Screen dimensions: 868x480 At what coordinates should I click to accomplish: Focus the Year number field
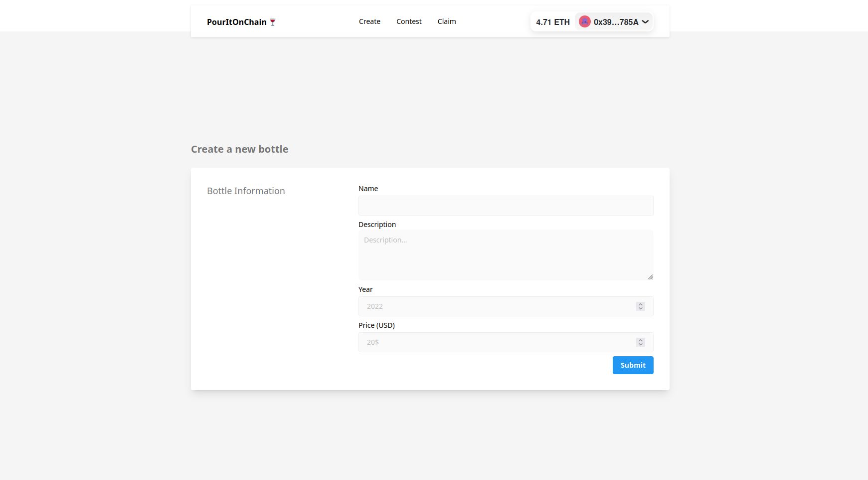pos(506,306)
